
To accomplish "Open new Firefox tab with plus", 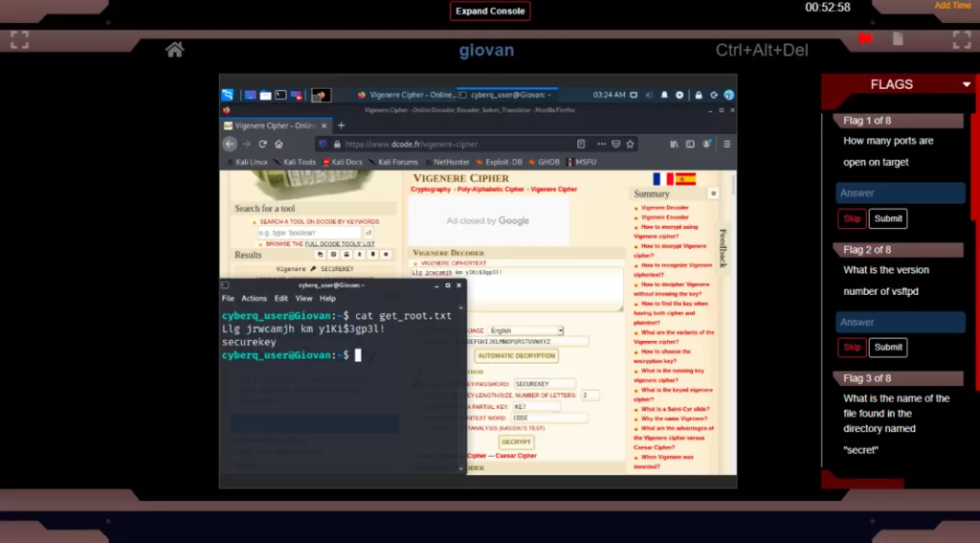I will [342, 125].
